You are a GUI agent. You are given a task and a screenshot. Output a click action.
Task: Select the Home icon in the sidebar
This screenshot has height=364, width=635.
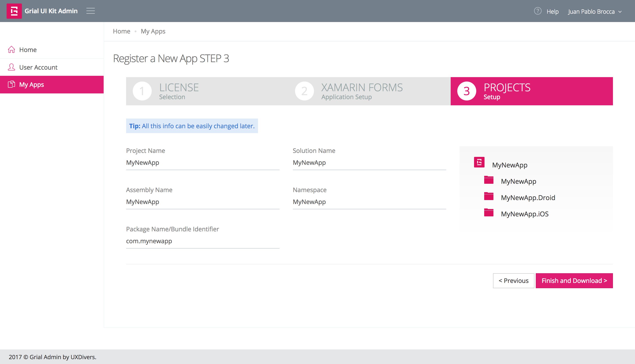pos(11,49)
